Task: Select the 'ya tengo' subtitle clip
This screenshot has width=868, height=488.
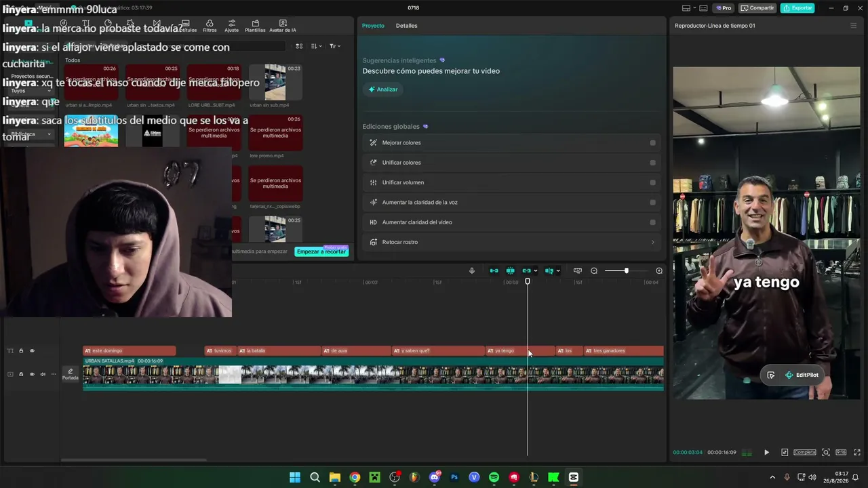Action: click(519, 350)
